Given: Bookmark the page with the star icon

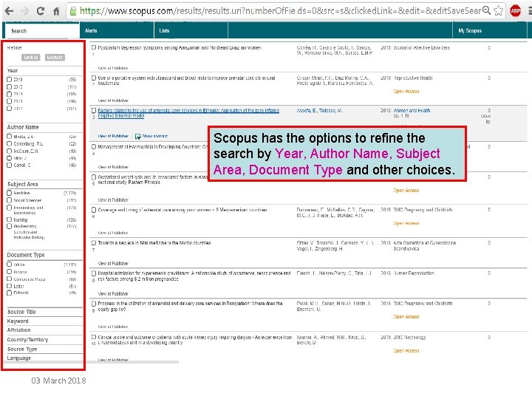Looking at the screenshot, I should click(498, 10).
